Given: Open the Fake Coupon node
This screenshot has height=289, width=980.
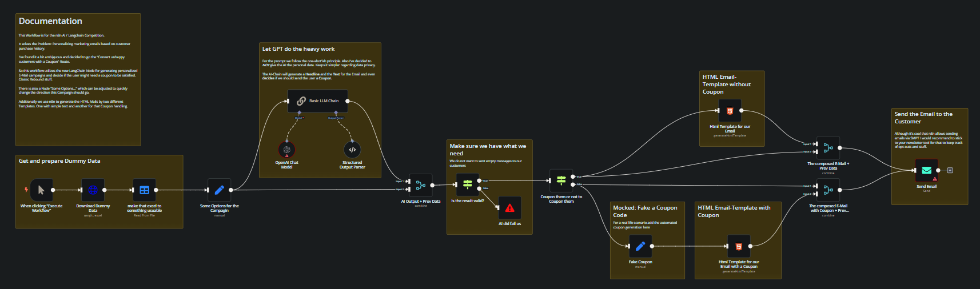Looking at the screenshot, I should (x=640, y=246).
